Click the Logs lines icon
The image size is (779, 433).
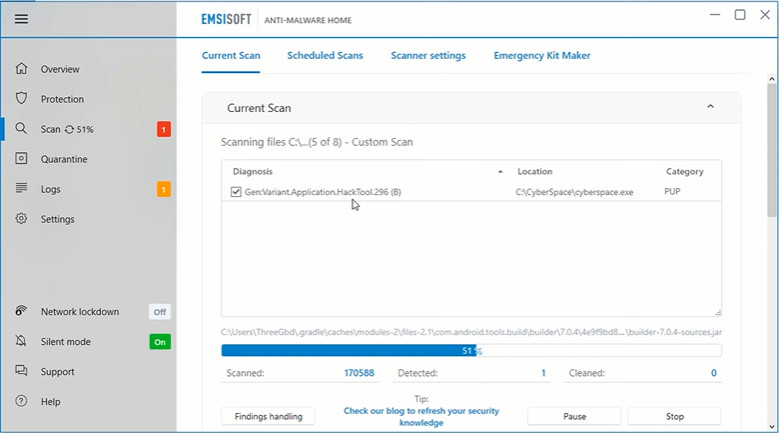(x=21, y=188)
